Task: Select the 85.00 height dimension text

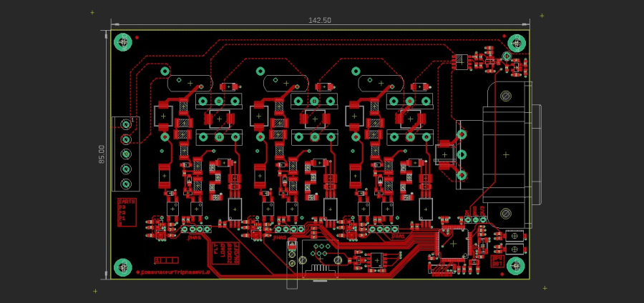Action: click(102, 154)
